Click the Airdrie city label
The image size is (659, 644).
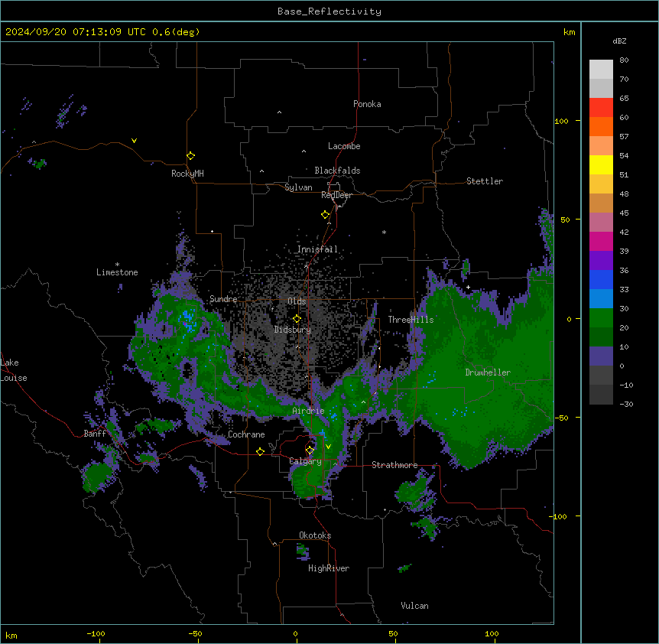point(309,411)
